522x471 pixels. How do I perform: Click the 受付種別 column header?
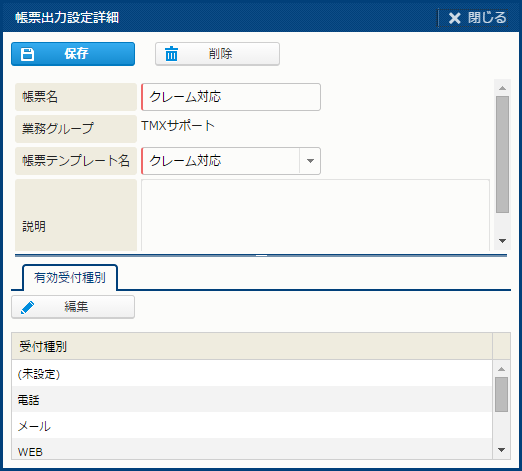252,346
